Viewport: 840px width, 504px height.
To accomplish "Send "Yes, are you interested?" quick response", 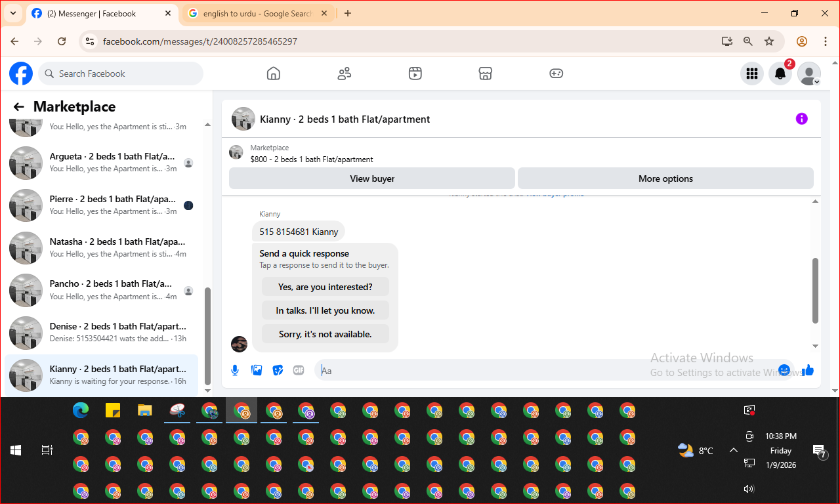I will (325, 287).
